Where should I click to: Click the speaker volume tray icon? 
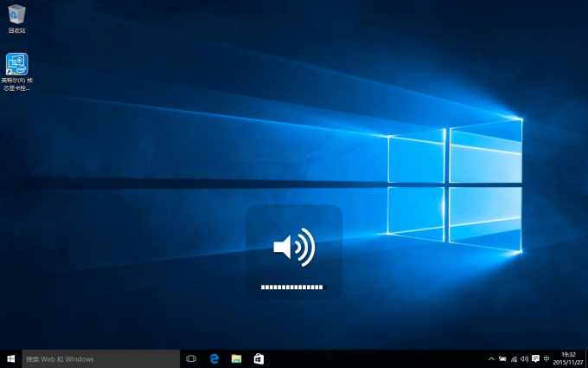(x=525, y=359)
